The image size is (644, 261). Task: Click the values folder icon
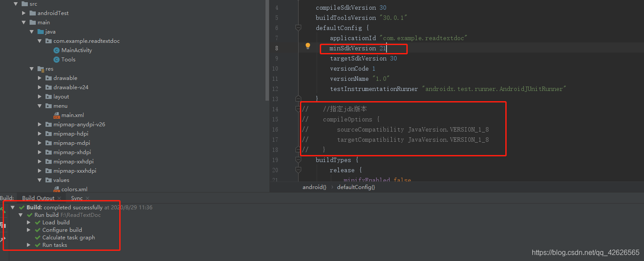tap(49, 180)
